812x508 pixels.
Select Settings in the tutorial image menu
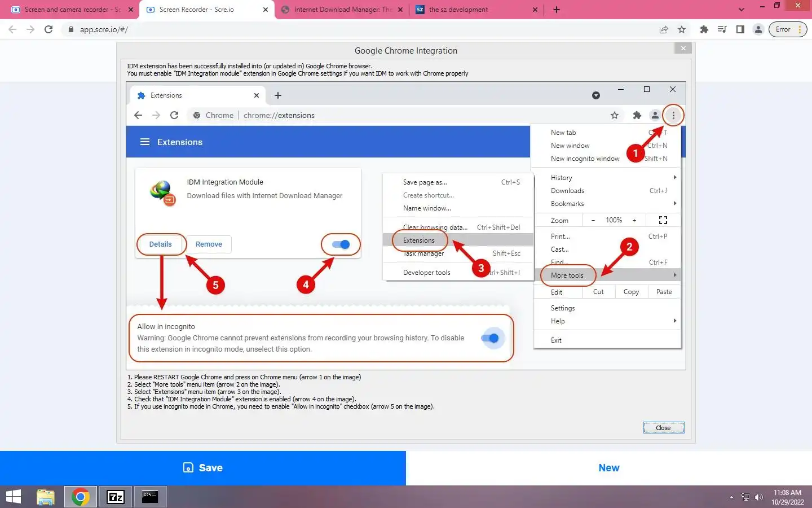[x=563, y=308]
